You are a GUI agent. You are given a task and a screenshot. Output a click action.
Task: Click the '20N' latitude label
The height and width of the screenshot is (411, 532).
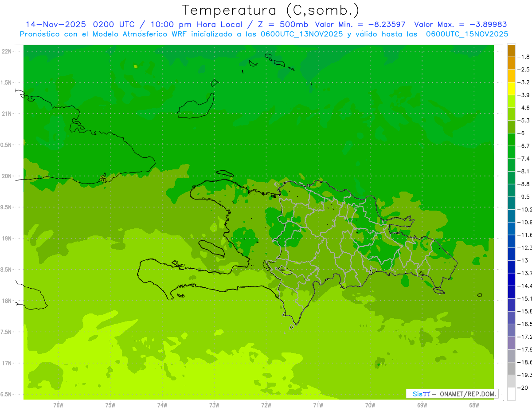click(8, 176)
